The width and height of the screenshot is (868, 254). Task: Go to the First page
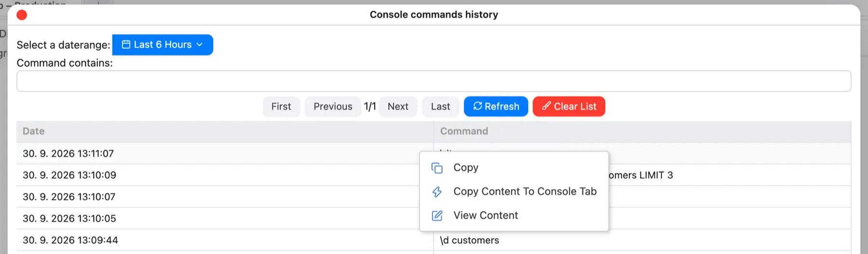281,107
